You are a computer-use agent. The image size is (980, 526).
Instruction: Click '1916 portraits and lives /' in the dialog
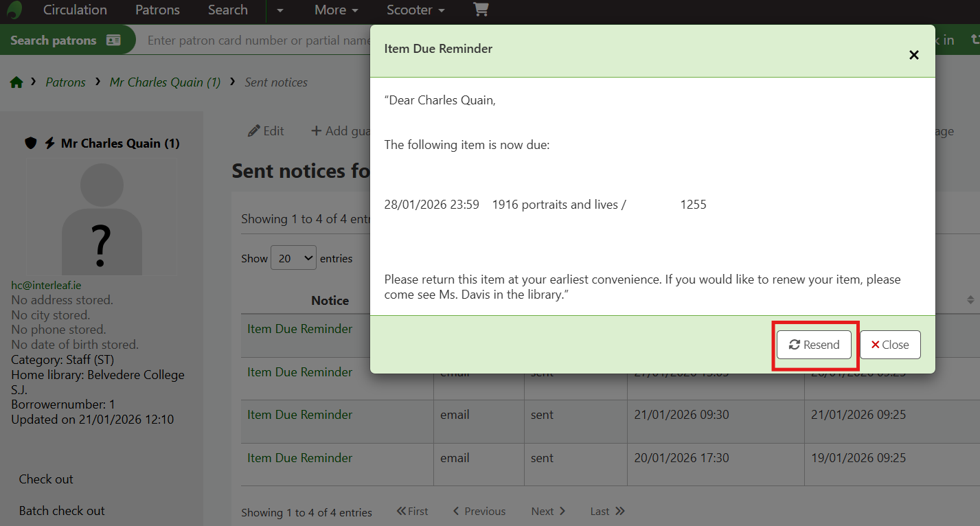[x=559, y=205]
